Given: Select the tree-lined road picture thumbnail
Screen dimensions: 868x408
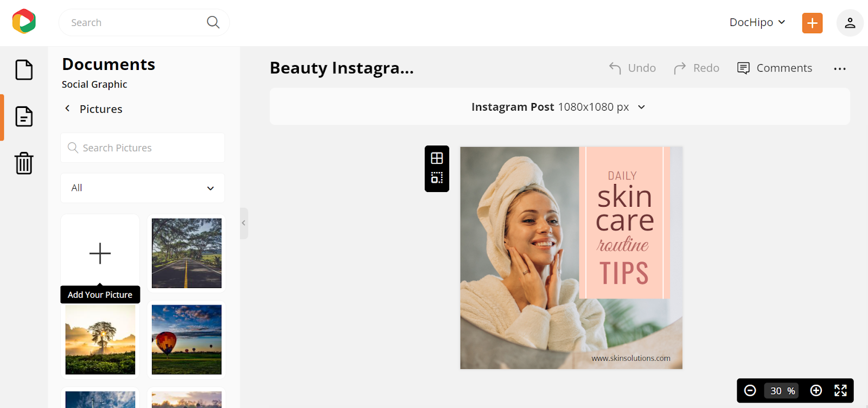Looking at the screenshot, I should pos(187,253).
